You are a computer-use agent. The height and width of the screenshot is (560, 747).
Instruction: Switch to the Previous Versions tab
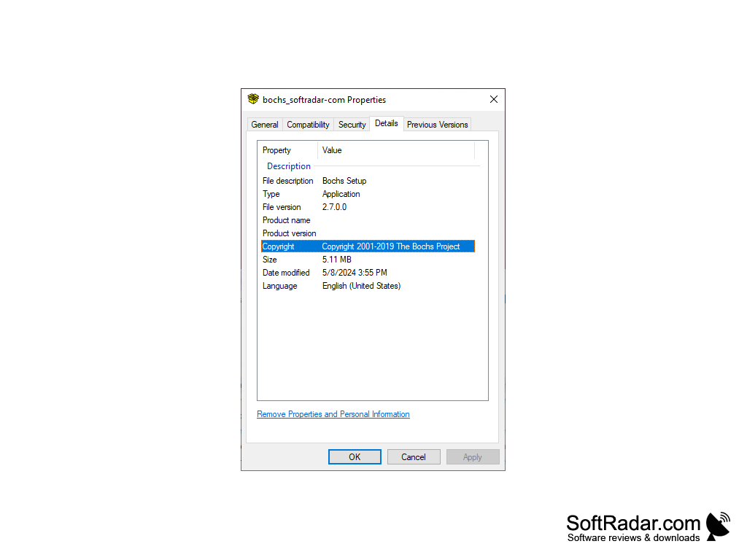437,124
